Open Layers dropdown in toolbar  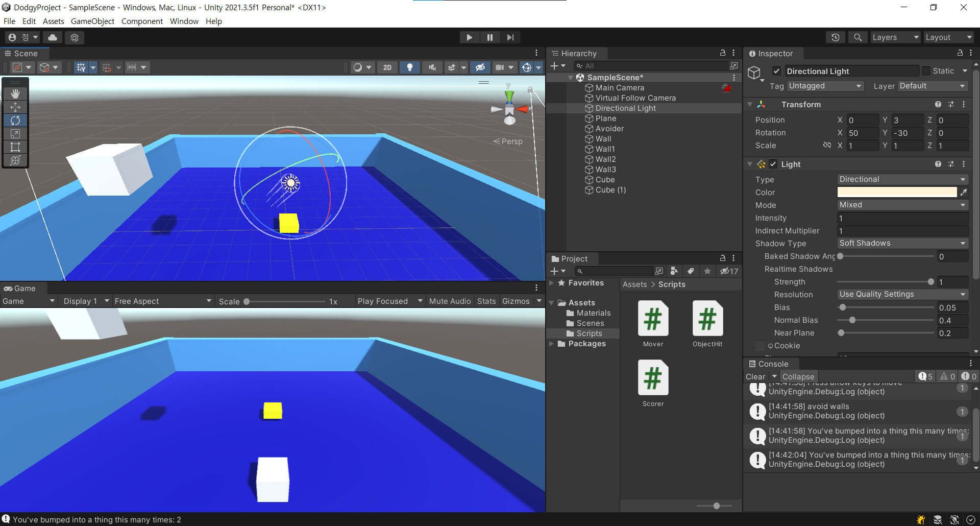(x=895, y=37)
